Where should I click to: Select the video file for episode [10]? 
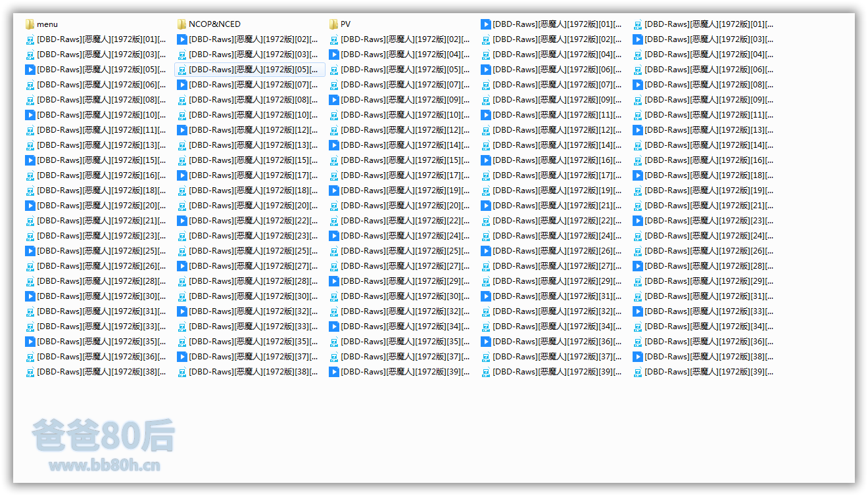(96, 115)
